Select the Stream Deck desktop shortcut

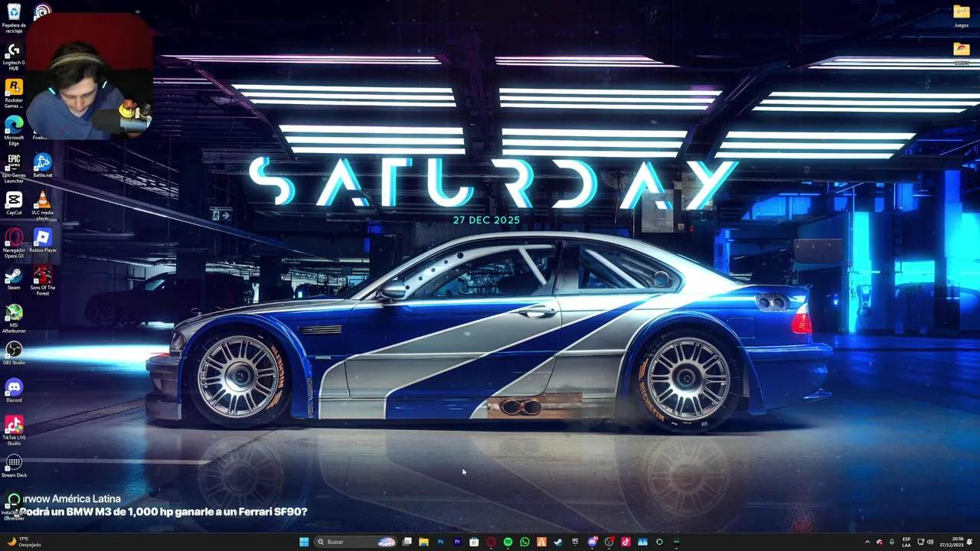pyautogui.click(x=14, y=465)
